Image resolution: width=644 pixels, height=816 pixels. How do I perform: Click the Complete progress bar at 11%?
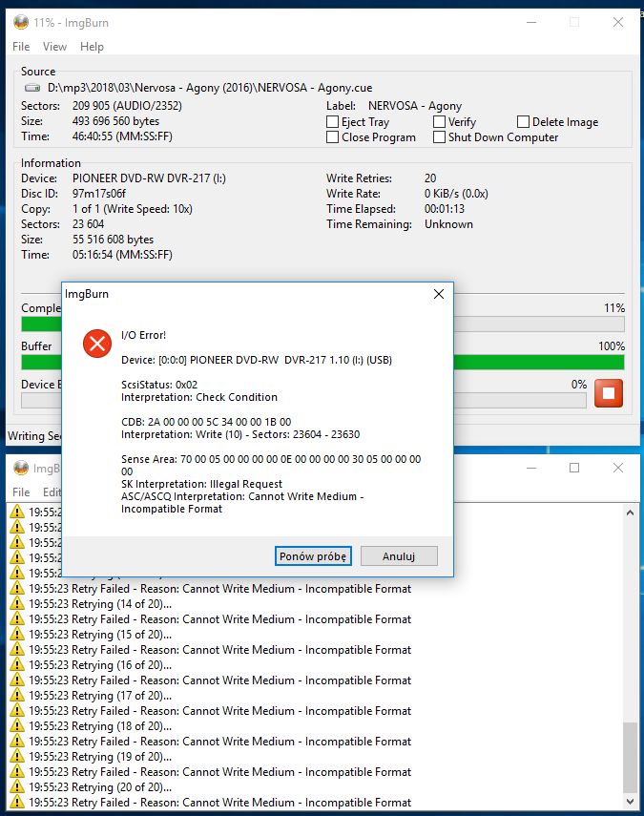[322, 324]
